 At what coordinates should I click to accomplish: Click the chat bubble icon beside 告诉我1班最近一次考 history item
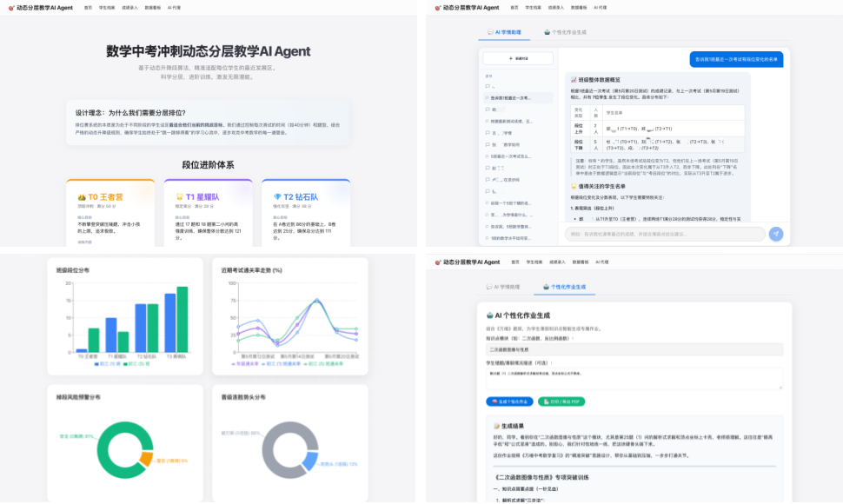(x=487, y=98)
